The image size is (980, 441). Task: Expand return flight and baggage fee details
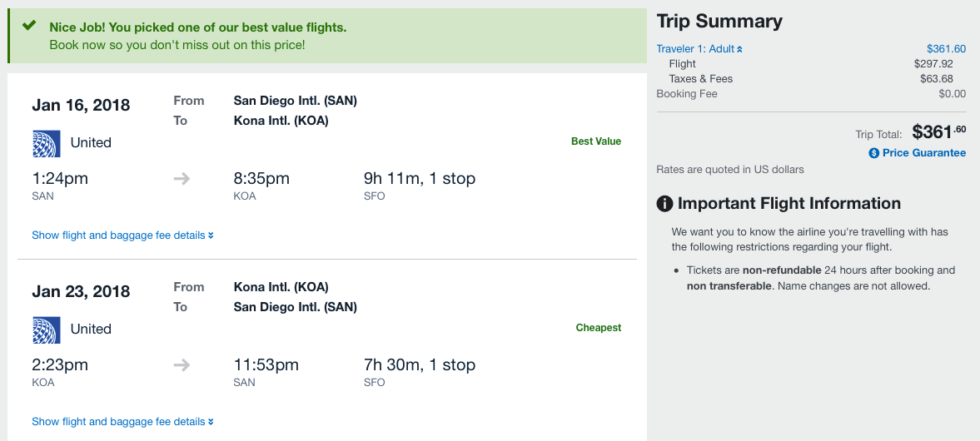click(x=122, y=422)
